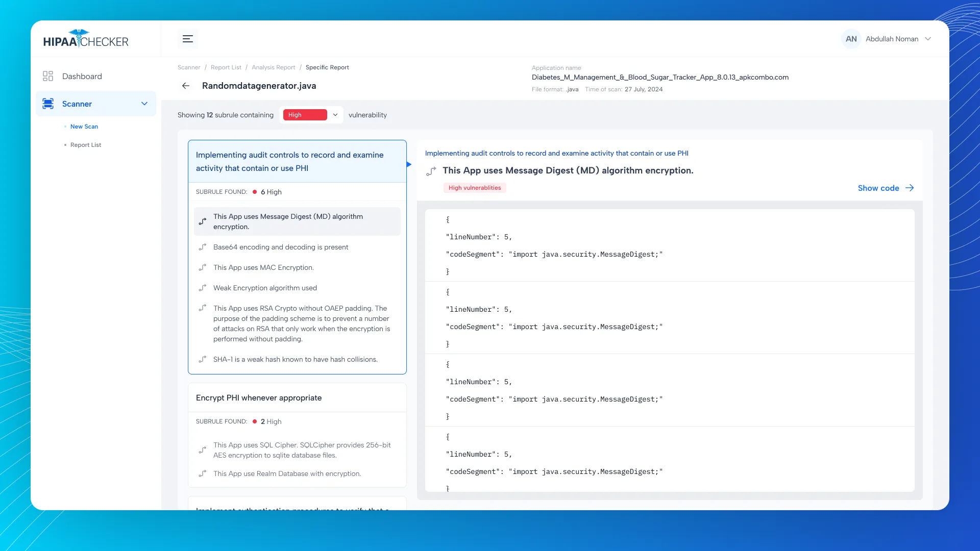The width and height of the screenshot is (980, 551).
Task: Click the arrow icon next to Show code
Action: [x=910, y=188]
